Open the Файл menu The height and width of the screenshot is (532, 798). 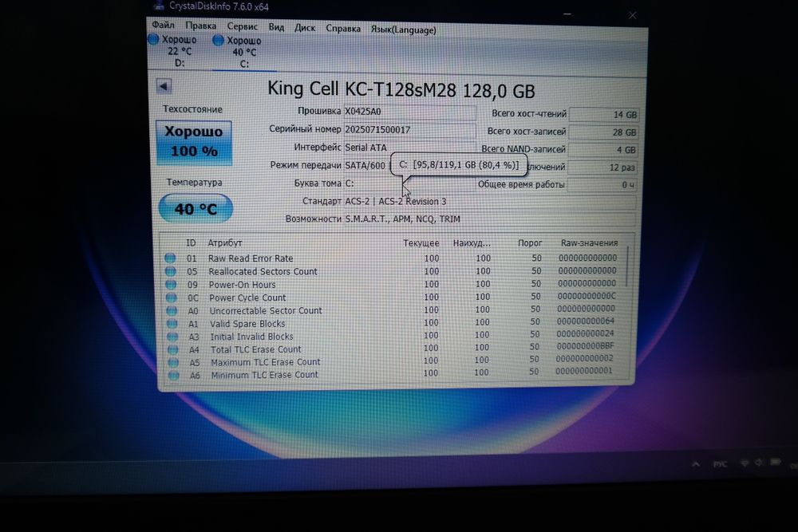coord(163,25)
